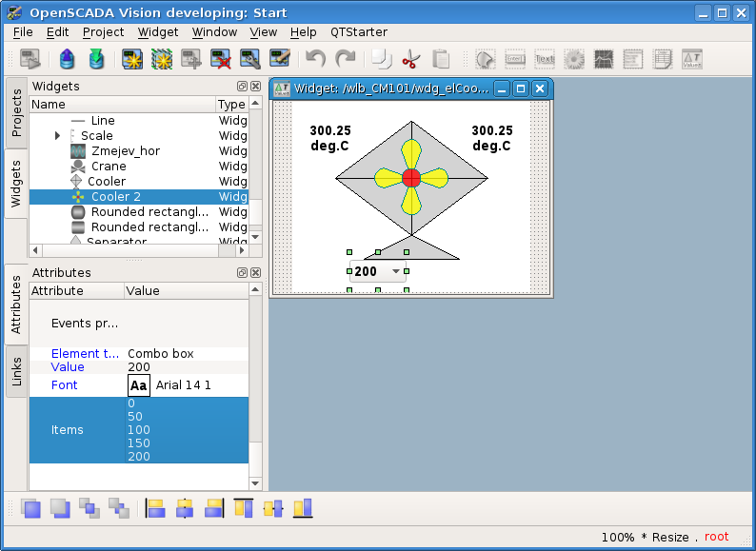Screen dimensions: 756x551
Task: Click the Font Aa picker button
Action: point(139,385)
